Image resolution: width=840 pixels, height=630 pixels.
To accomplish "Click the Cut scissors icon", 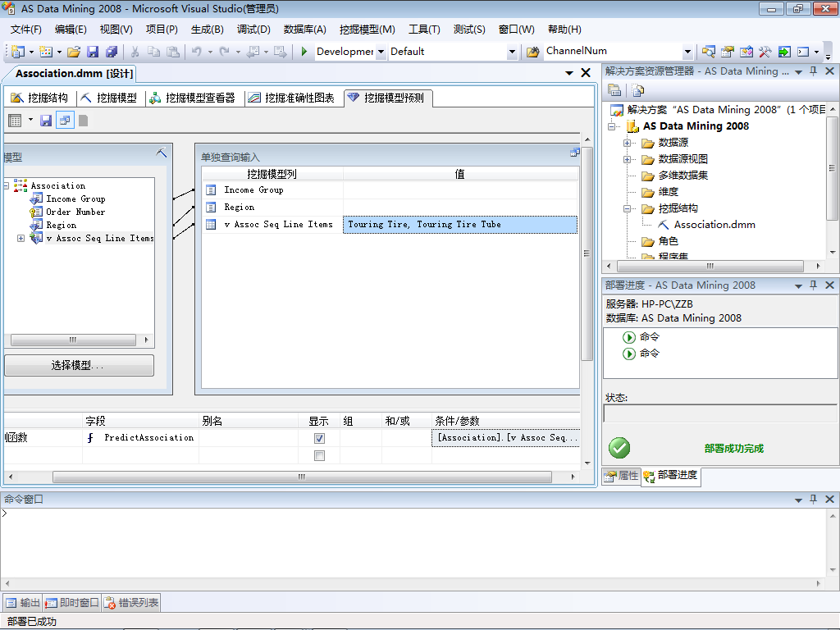I will click(x=135, y=52).
